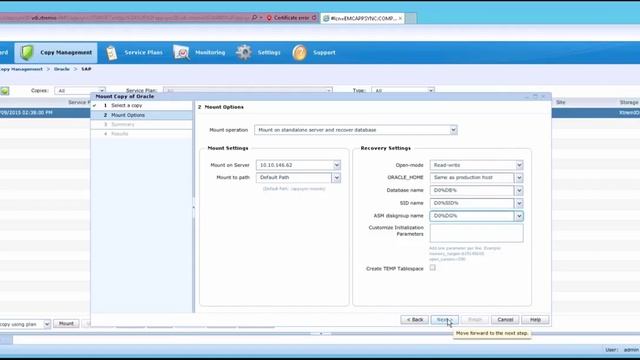Close the Mount Copy of Oracle dialog

click(x=543, y=96)
